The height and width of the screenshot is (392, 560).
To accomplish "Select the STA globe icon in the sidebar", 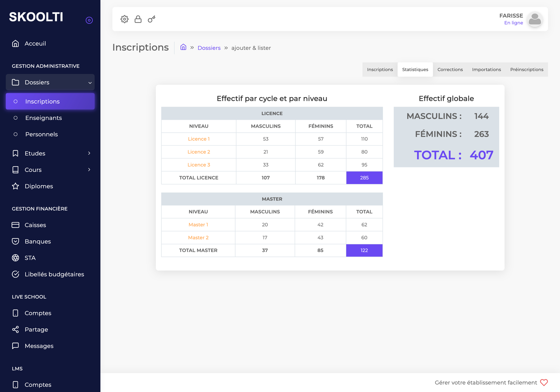I will click(15, 258).
